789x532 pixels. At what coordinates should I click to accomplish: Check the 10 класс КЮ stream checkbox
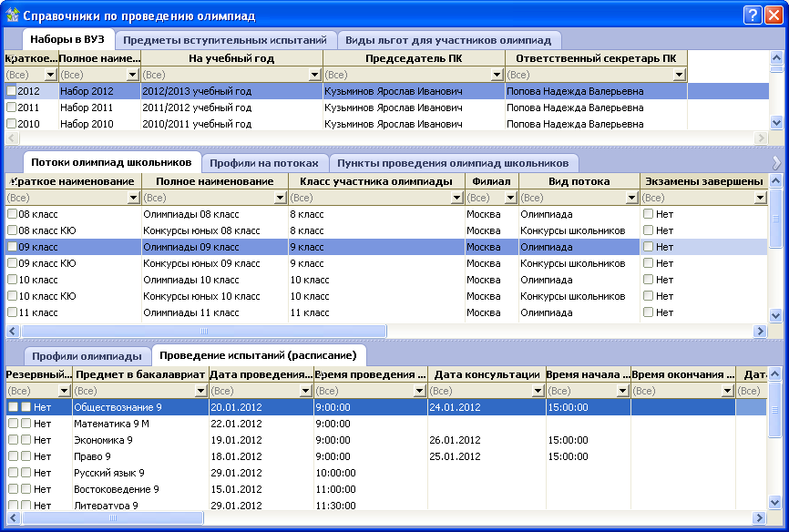[12, 295]
